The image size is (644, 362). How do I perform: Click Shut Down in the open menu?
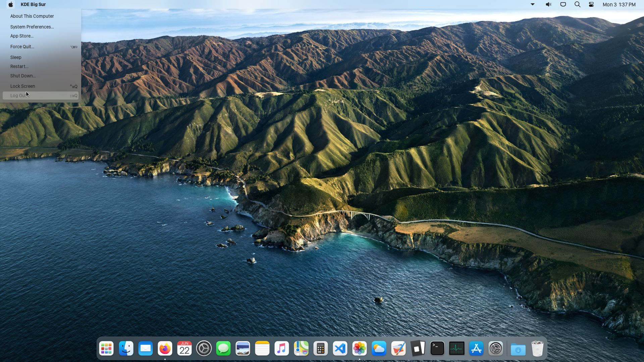(23, 76)
